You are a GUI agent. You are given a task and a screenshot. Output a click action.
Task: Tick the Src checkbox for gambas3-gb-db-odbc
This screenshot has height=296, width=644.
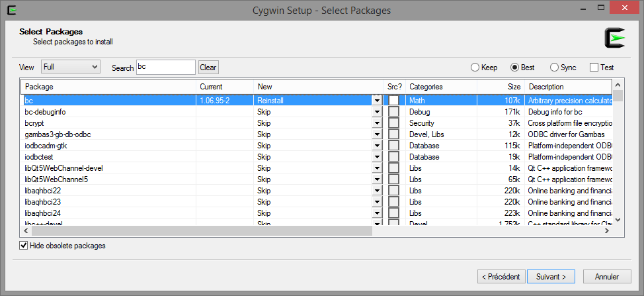click(393, 134)
